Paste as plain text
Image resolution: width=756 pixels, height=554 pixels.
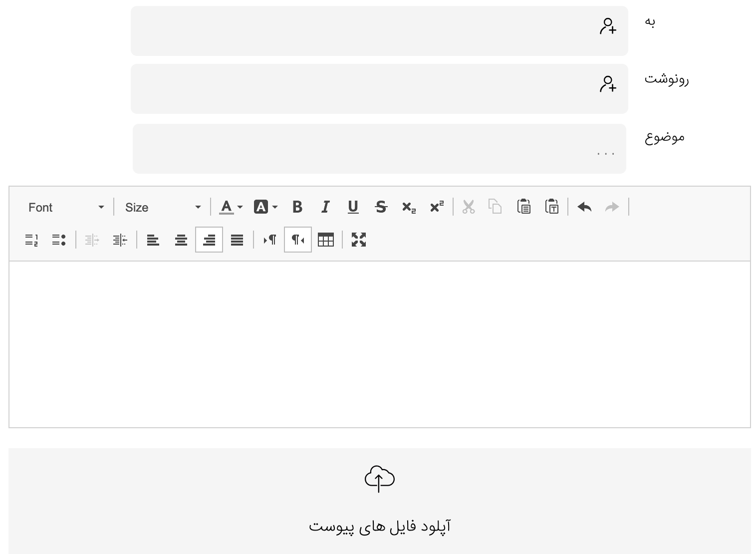pyautogui.click(x=552, y=207)
